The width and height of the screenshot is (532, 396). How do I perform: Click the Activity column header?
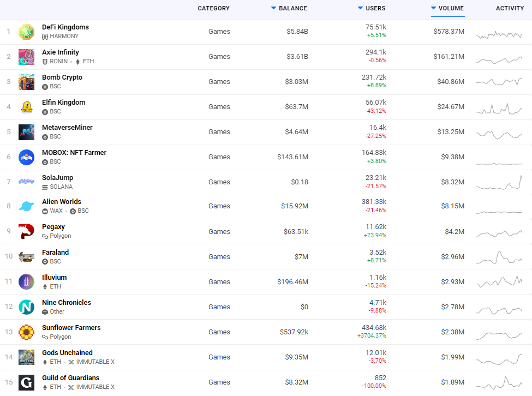click(x=510, y=8)
